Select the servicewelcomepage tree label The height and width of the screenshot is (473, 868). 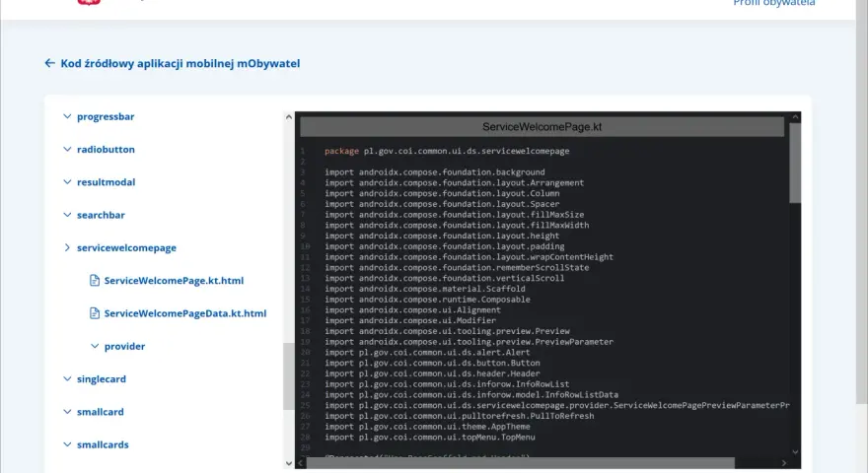(126, 248)
